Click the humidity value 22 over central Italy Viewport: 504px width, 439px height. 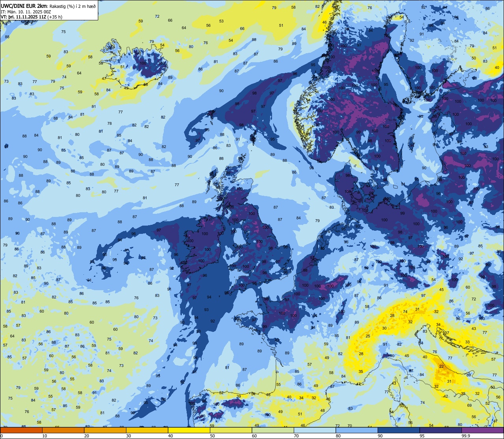tap(441, 367)
